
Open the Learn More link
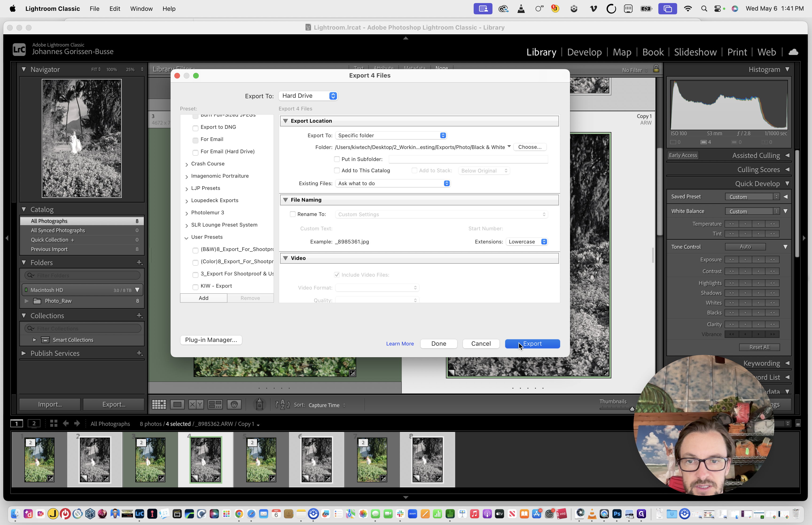[x=400, y=344]
